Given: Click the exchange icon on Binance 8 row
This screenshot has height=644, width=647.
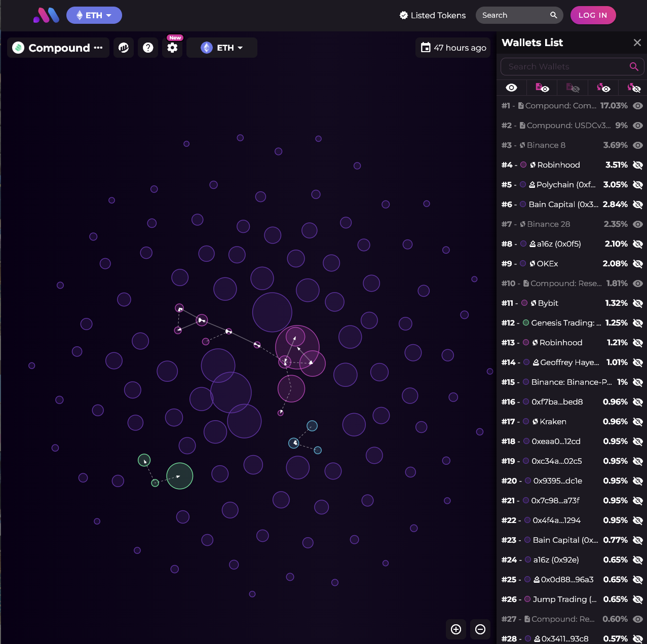Looking at the screenshot, I should click(x=522, y=145).
